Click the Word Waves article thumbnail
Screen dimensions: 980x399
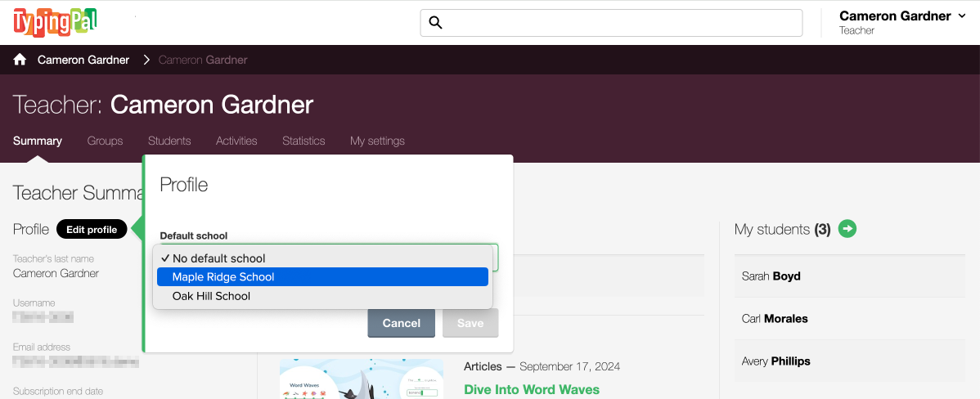[361, 379]
